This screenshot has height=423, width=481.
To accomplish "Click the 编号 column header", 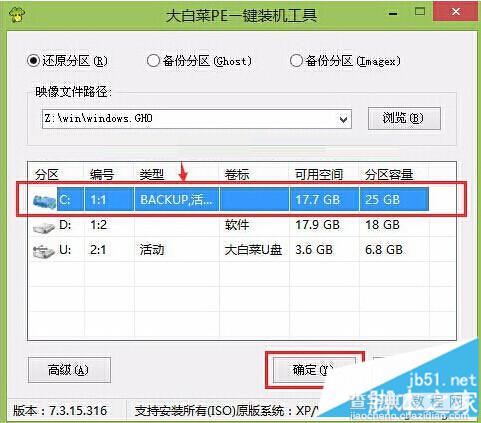I will (102, 174).
